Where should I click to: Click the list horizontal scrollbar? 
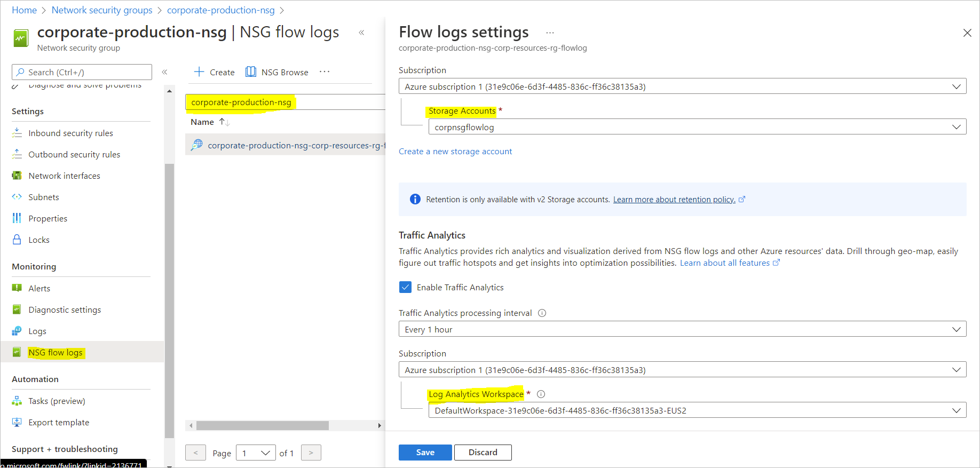pos(263,425)
